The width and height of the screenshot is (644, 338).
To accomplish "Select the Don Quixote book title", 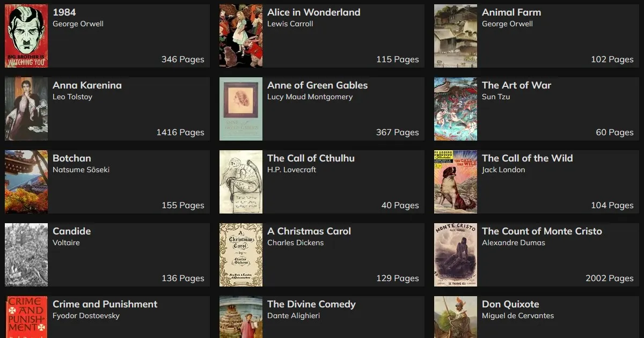I will coord(510,304).
